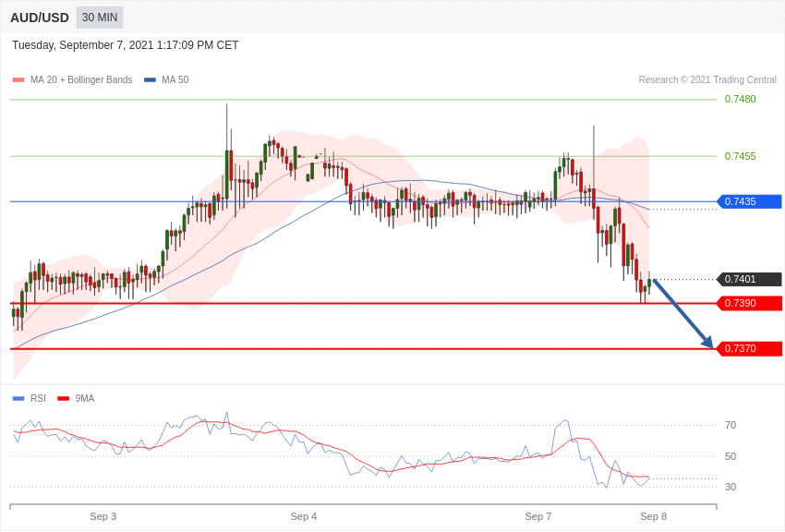785x532 pixels.
Task: Click the RSI 30 level label
Action: tap(731, 487)
